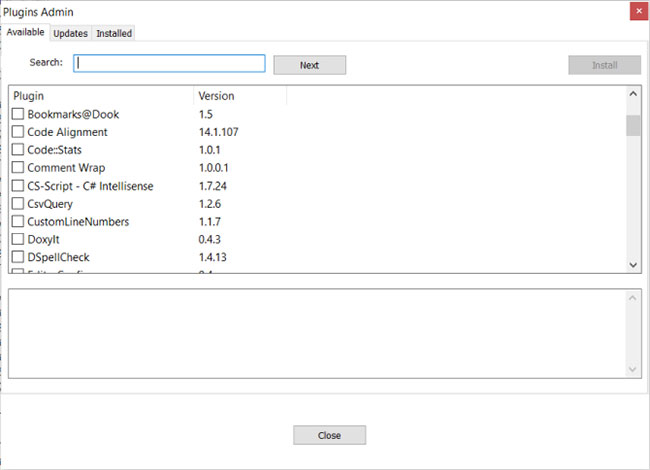Screen dimensions: 650x470
Task: Select the Bookmarks@Dook plugin name
Action: [73, 114]
